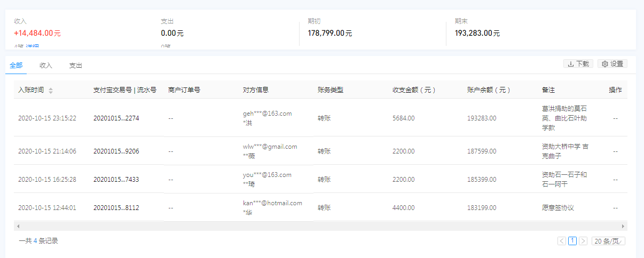The height and width of the screenshot is (258, 644).
Task: Click the 2020-10-15 16:25:28 transaction row
Action: (47, 180)
